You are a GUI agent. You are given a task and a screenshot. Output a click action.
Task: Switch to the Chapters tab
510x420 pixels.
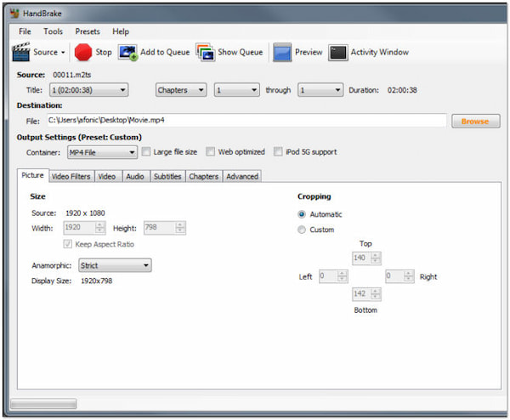click(x=204, y=176)
